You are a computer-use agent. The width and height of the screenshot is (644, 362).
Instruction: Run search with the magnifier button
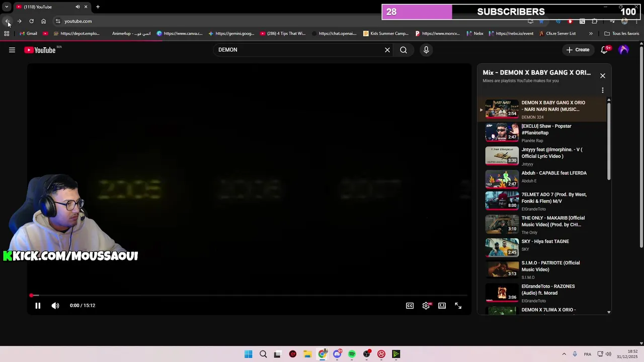[x=404, y=50]
